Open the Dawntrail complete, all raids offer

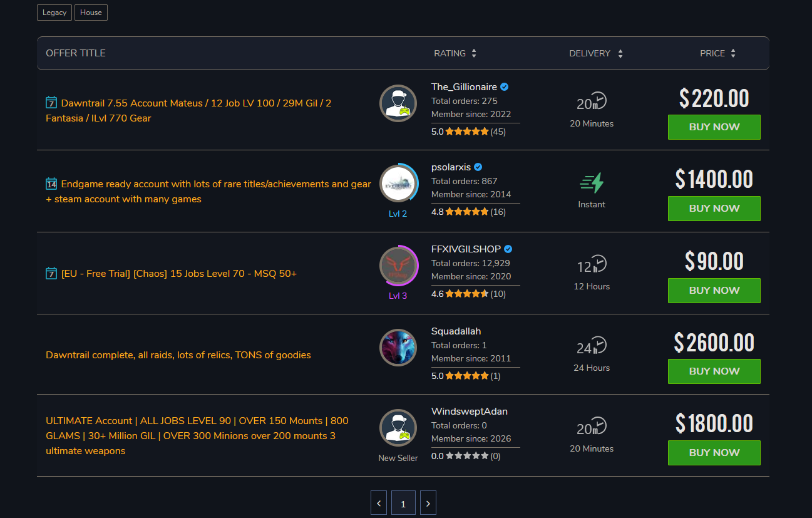click(178, 355)
